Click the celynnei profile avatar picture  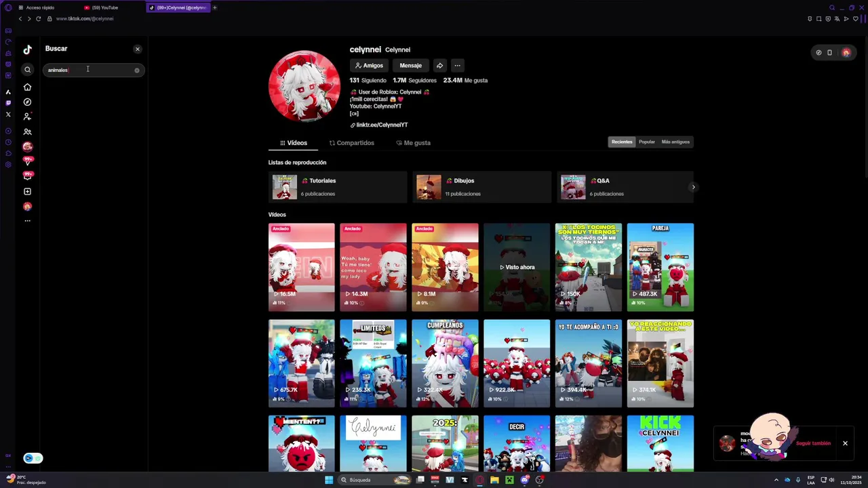(304, 86)
